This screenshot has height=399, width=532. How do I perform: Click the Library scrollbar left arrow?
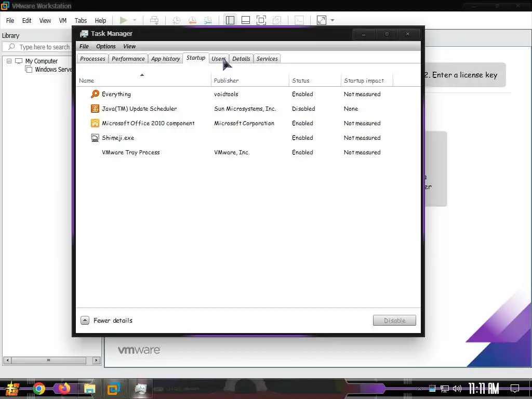7,361
